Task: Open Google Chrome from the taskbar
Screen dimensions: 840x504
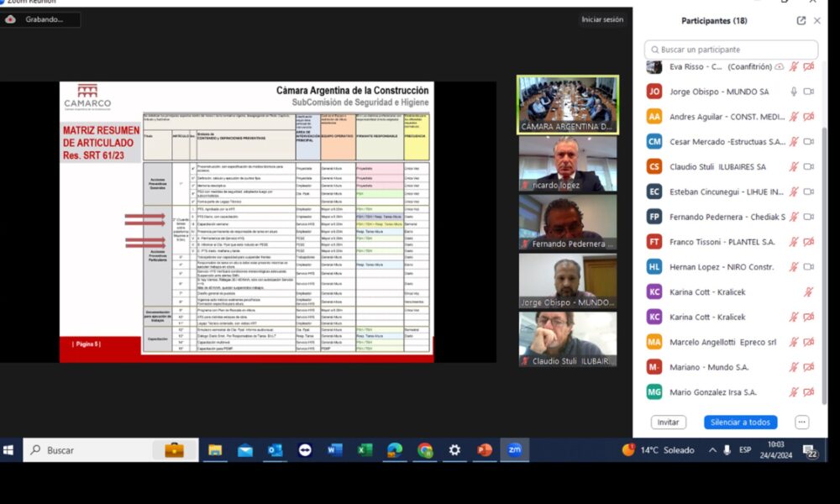Action: coord(425,450)
